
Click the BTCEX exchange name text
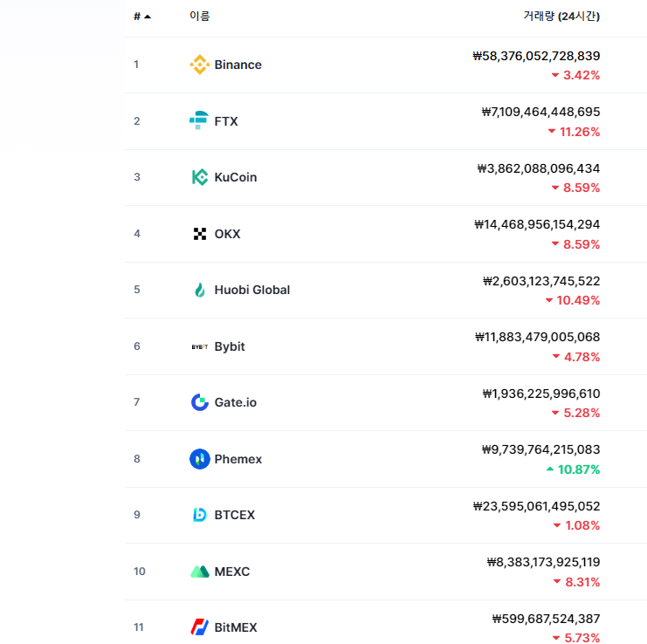click(234, 515)
